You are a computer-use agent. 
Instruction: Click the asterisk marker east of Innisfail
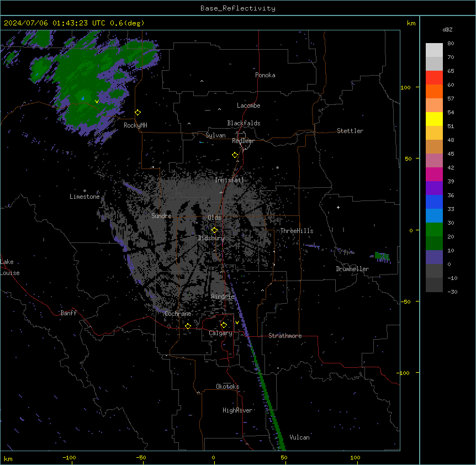coord(277,167)
